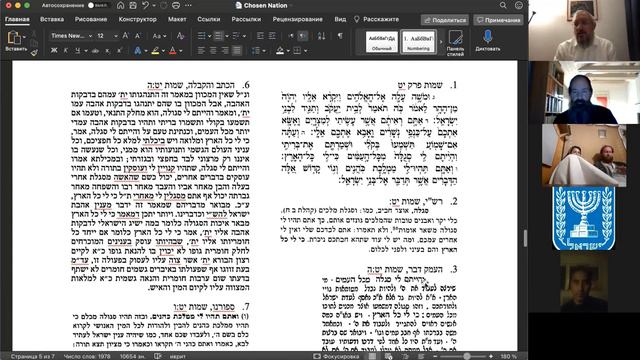Expand the undo history dropdown arrow
Image resolution: width=640 pixels, height=360 pixels.
154,6
